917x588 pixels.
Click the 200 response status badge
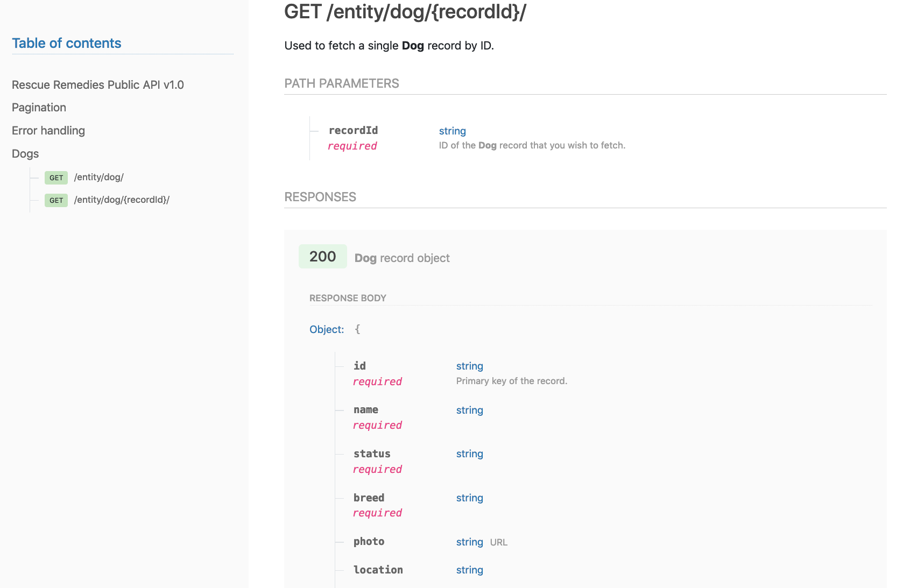[323, 257]
